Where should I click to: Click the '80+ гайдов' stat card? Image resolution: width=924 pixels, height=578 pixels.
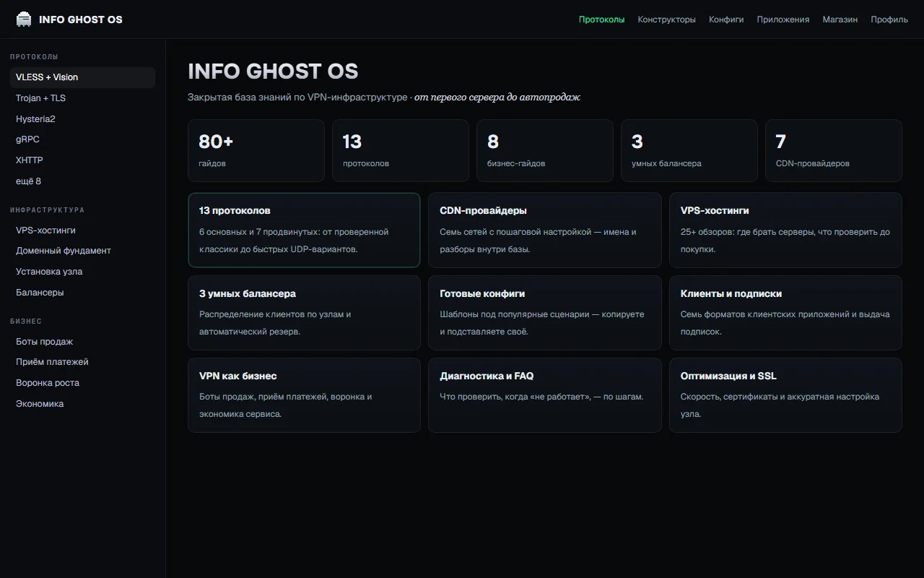coord(256,150)
